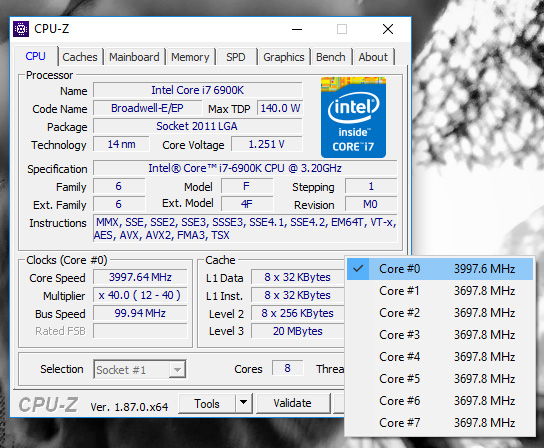Click the Name field 'Intel Core i7 6900K'
The image size is (544, 448).
[197, 90]
